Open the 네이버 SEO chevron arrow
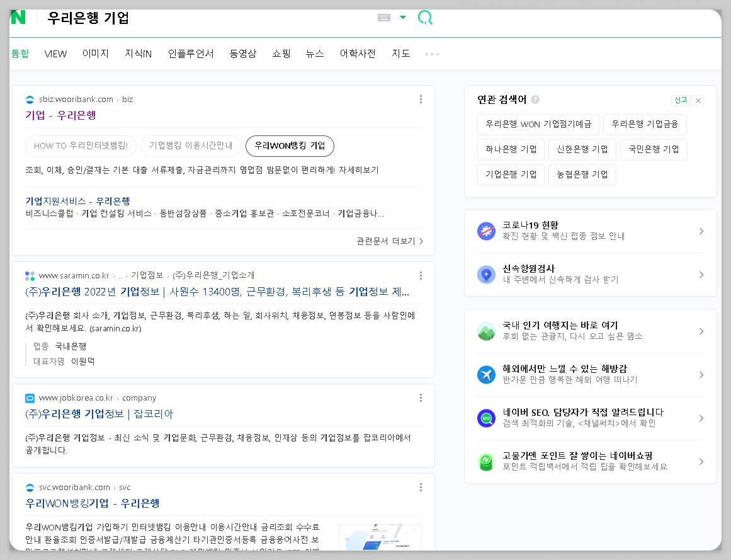The height and width of the screenshot is (560, 731). [701, 418]
